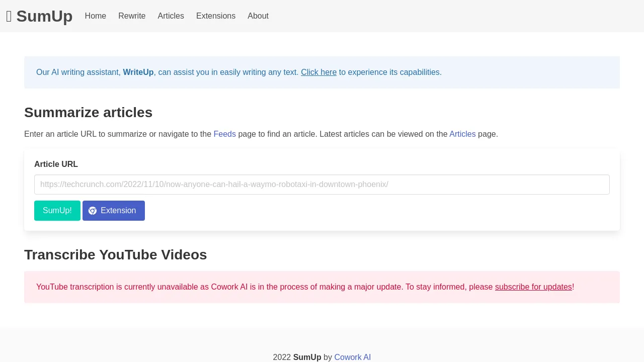Image resolution: width=644 pixels, height=362 pixels.
Task: Click the SumUp logo in the navbar
Action: click(x=39, y=16)
